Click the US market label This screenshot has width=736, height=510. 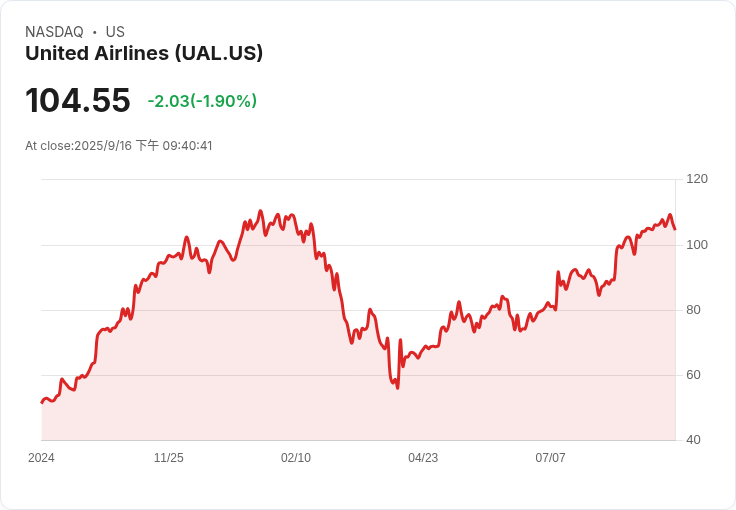click(x=115, y=32)
